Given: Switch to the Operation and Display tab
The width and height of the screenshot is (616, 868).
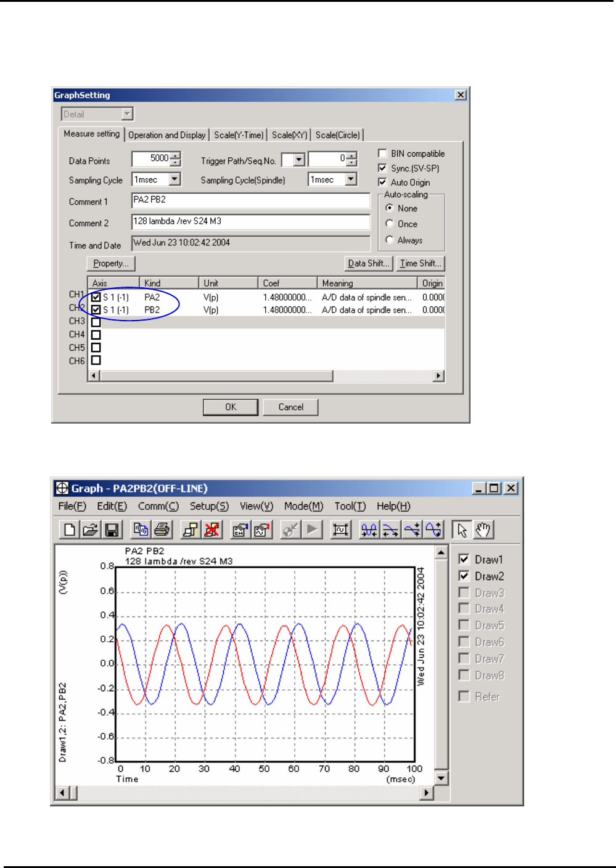Looking at the screenshot, I should click(166, 135).
